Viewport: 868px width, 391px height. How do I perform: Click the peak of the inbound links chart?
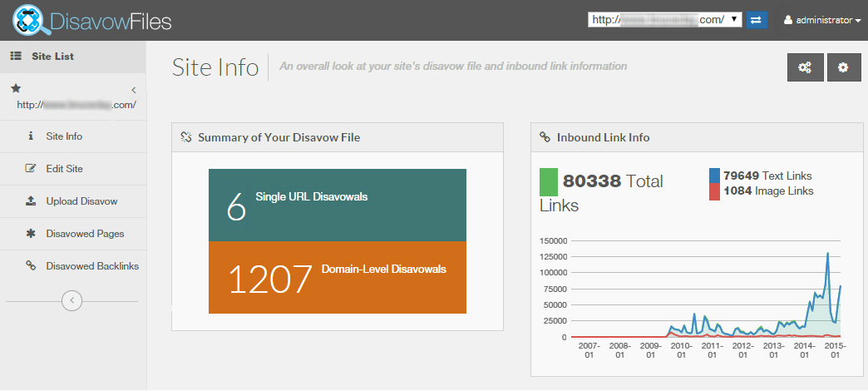[827, 254]
